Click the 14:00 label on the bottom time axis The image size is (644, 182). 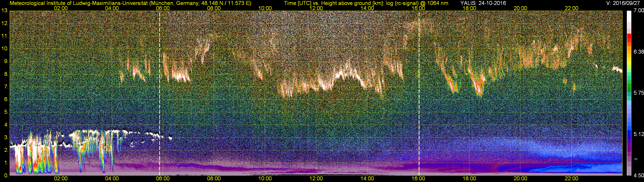(367, 179)
